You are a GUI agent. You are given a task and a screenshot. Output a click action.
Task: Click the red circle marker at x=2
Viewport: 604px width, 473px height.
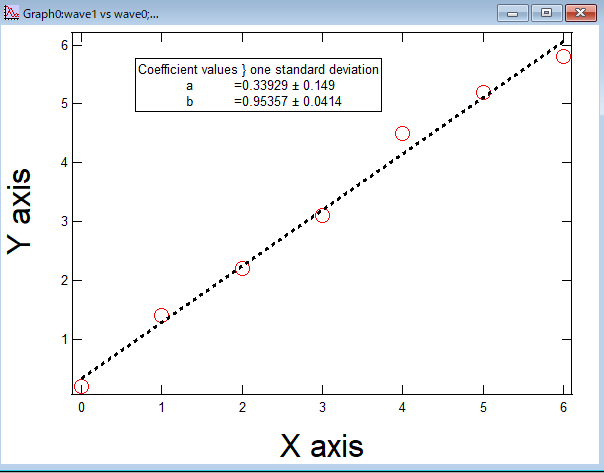click(x=242, y=268)
